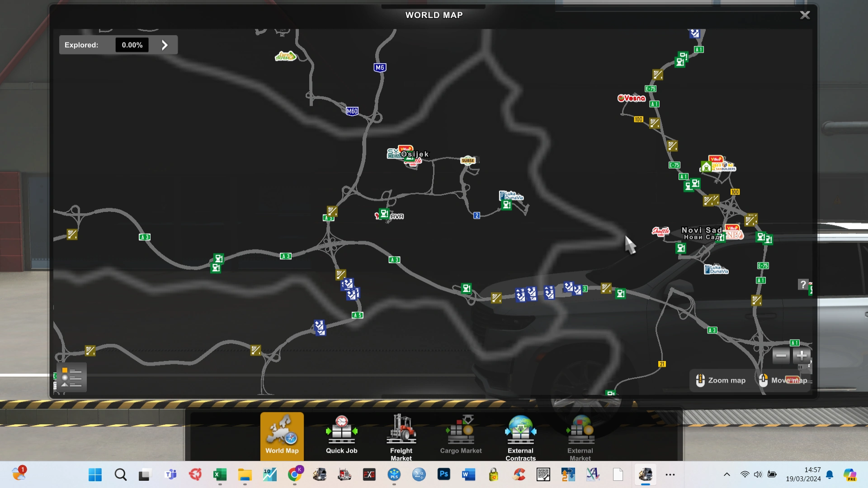The height and width of the screenshot is (488, 868).
Task: Click the SUBSE company marker
Action: (468, 160)
